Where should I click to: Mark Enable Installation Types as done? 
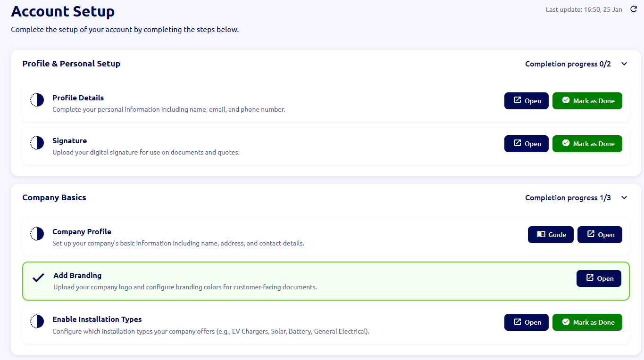587,322
